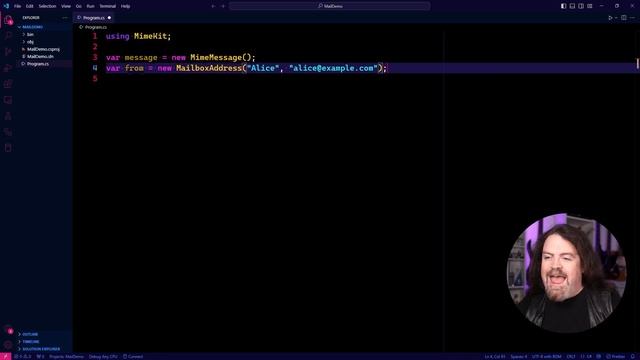
Task: Go back with the navigation arrow
Action: click(x=213, y=6)
